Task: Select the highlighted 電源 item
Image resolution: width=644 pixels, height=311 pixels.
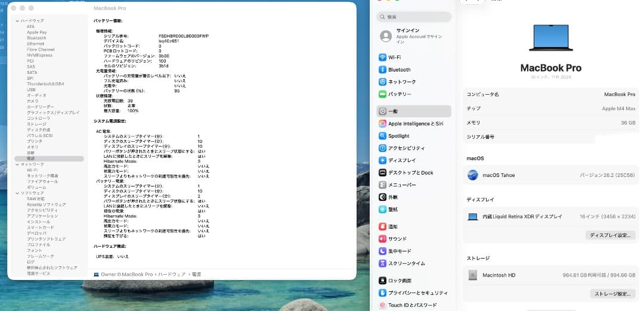Action: pos(49,159)
